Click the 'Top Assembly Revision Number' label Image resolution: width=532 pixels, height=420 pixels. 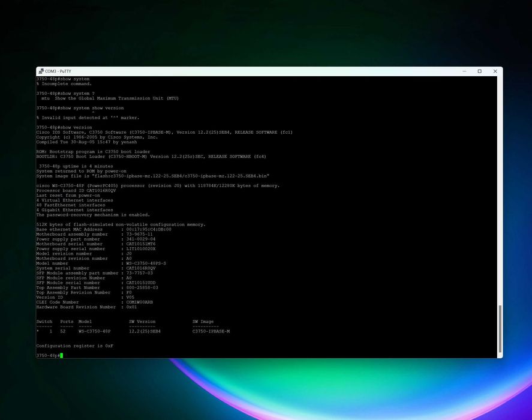(x=73, y=293)
